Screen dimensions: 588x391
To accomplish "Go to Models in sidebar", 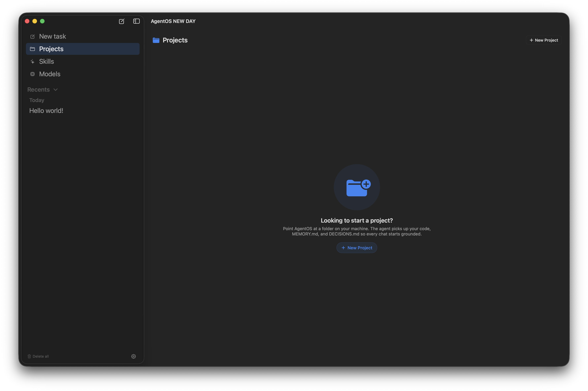I will click(83, 74).
